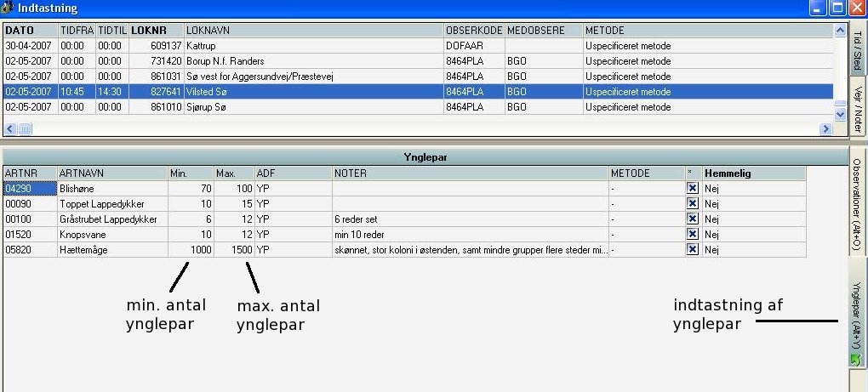Click the ARTNAVN column header
The width and height of the screenshot is (868, 392).
tap(111, 173)
